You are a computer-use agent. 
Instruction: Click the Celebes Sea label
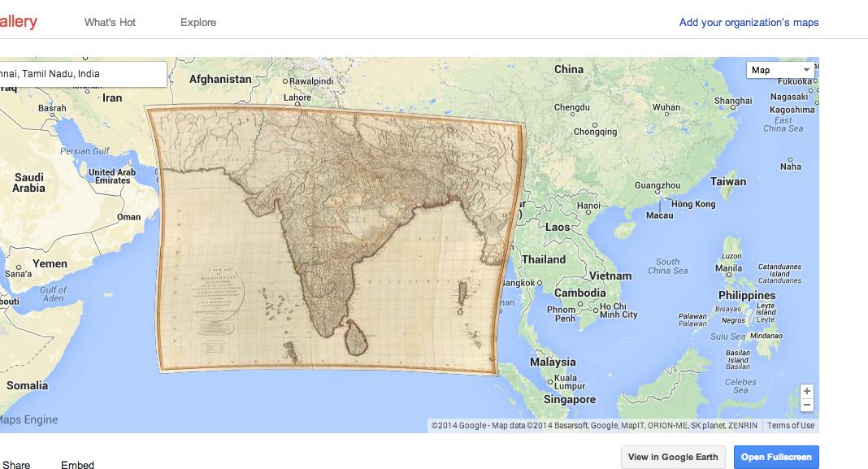pyautogui.click(x=740, y=386)
